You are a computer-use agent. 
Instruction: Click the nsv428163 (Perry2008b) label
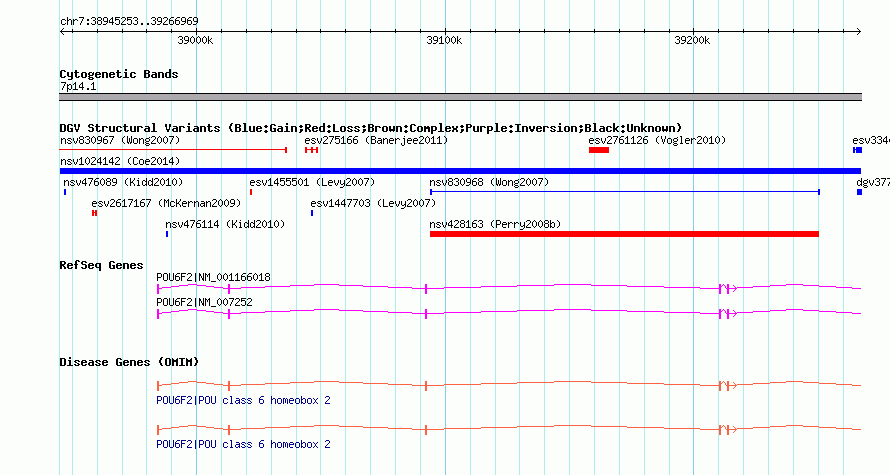(x=495, y=224)
